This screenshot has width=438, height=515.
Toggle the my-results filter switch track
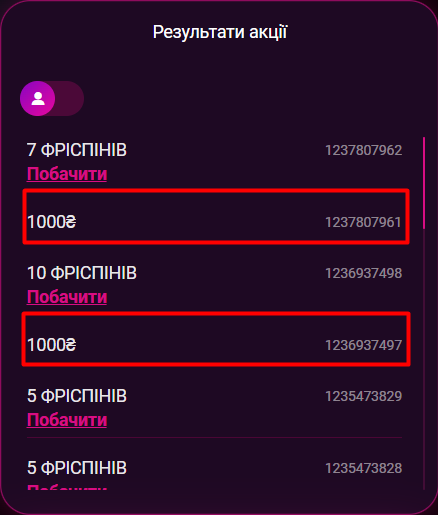pyautogui.click(x=52, y=99)
